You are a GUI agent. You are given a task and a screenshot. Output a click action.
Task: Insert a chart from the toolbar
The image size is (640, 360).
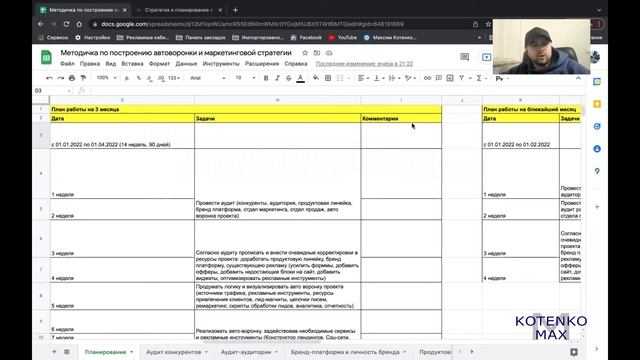pyautogui.click(x=450, y=78)
